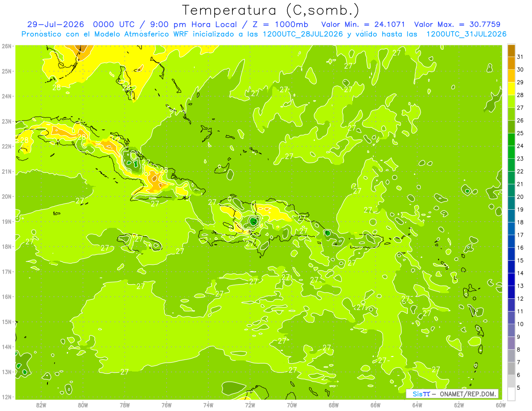
Task: Click the 19N latitude label
Action: pos(6,221)
